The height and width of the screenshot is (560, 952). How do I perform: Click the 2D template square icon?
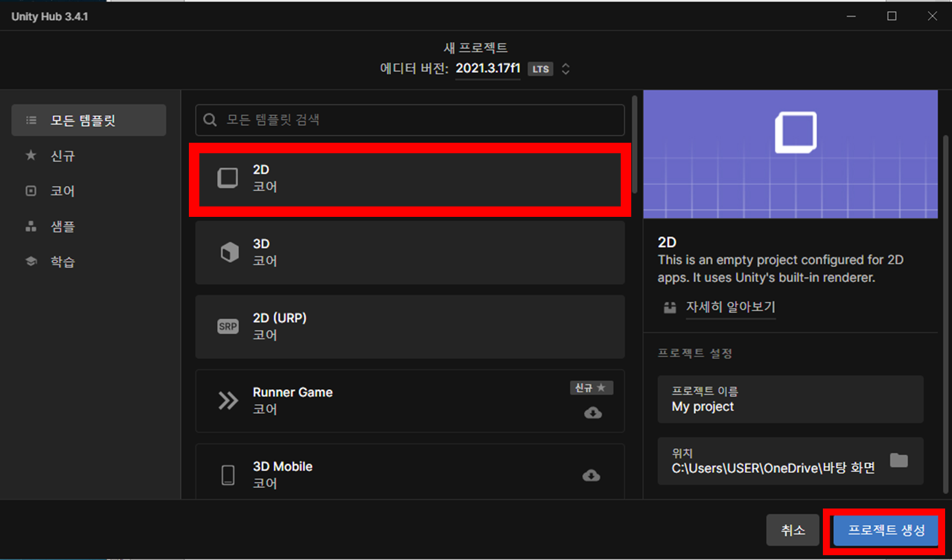[227, 178]
